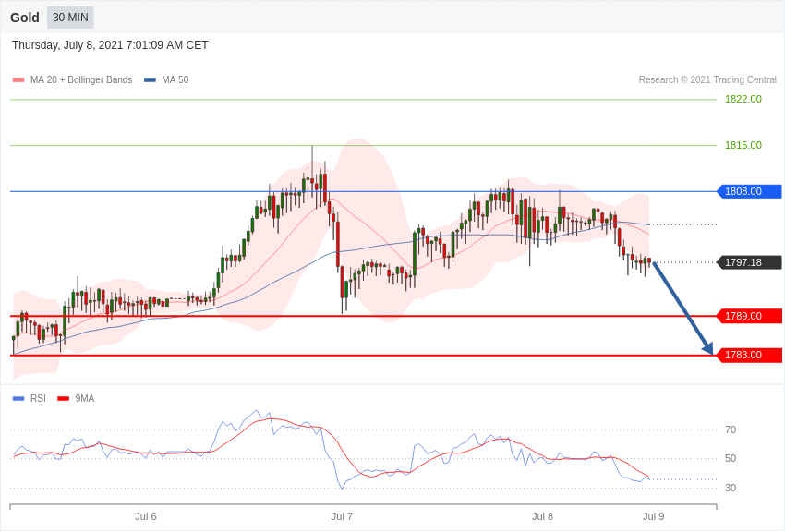
Task: Click the 1789.00 red support tag
Action: point(750,316)
